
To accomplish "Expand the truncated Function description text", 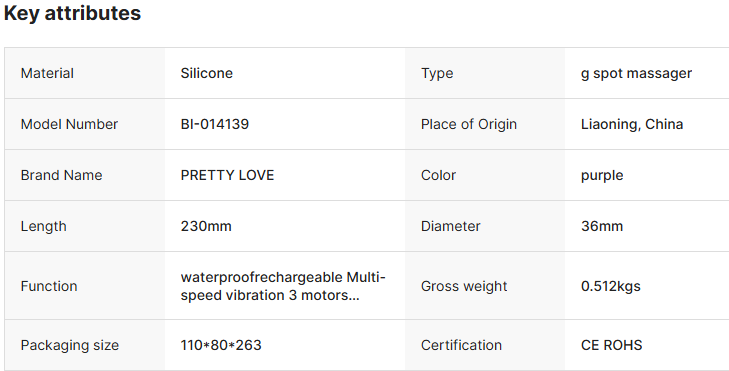I will pyautogui.click(x=283, y=286).
